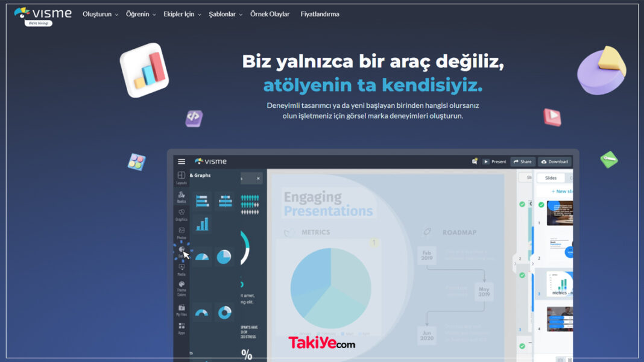Open the Graphics sidebar panel
The height and width of the screenshot is (362, 644).
click(x=181, y=214)
